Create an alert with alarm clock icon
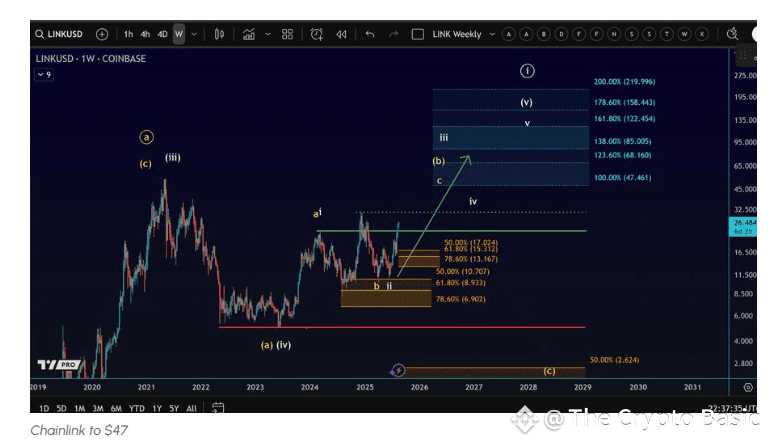The width and height of the screenshot is (768, 445). point(317,34)
